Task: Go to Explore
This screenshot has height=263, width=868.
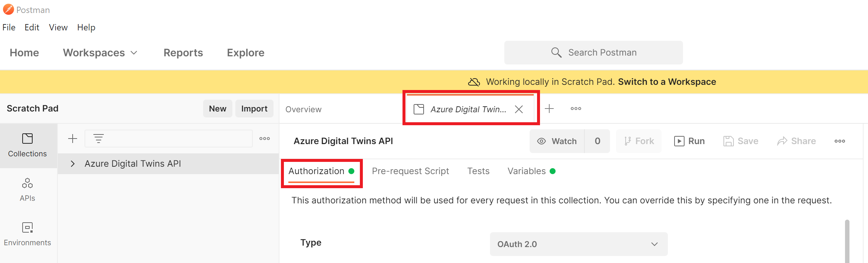Action: coord(245,53)
